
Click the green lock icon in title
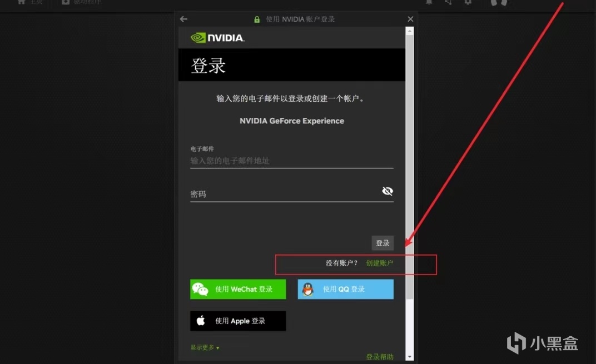tap(257, 19)
